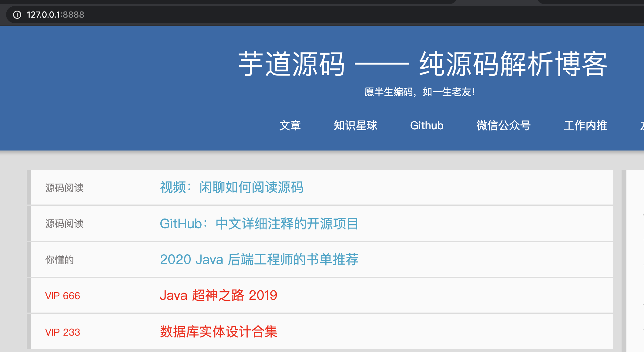Image resolution: width=644 pixels, height=352 pixels.
Task: Open GitHub：中文详细注释的开源项目 link
Action: point(259,224)
